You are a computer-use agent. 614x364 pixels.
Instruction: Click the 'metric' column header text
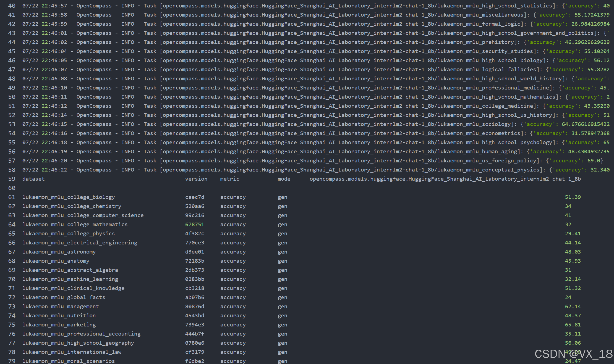coord(229,179)
